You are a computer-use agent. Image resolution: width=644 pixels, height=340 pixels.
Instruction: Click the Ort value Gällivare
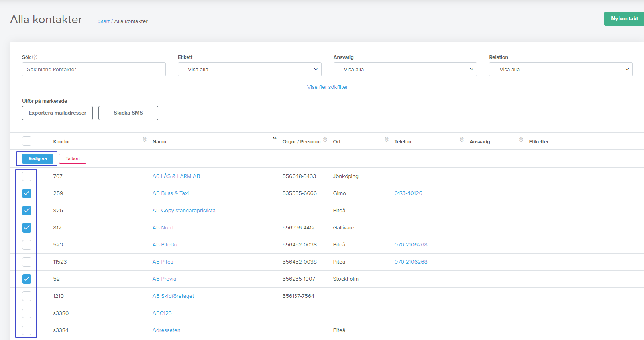coord(344,228)
